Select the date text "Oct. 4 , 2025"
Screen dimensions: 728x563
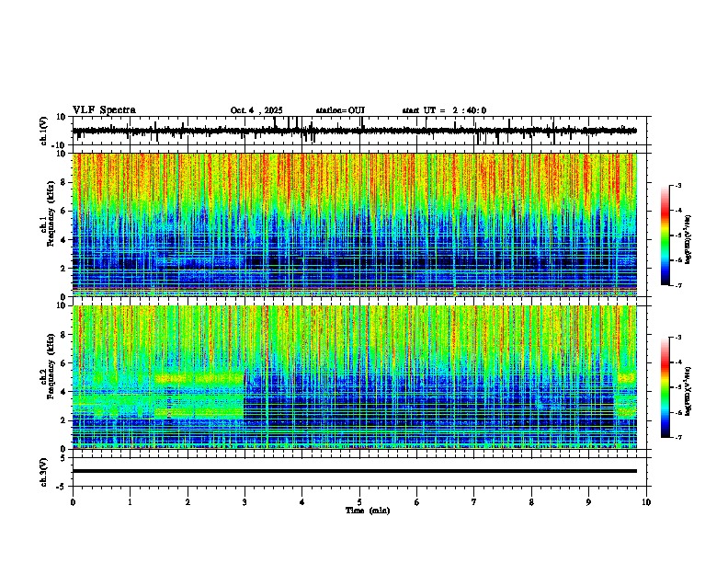pos(256,110)
